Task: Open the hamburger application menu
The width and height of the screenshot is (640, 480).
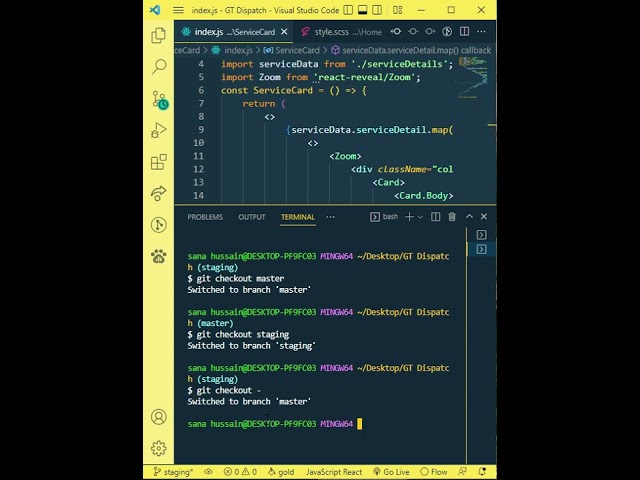Action: tap(178, 10)
